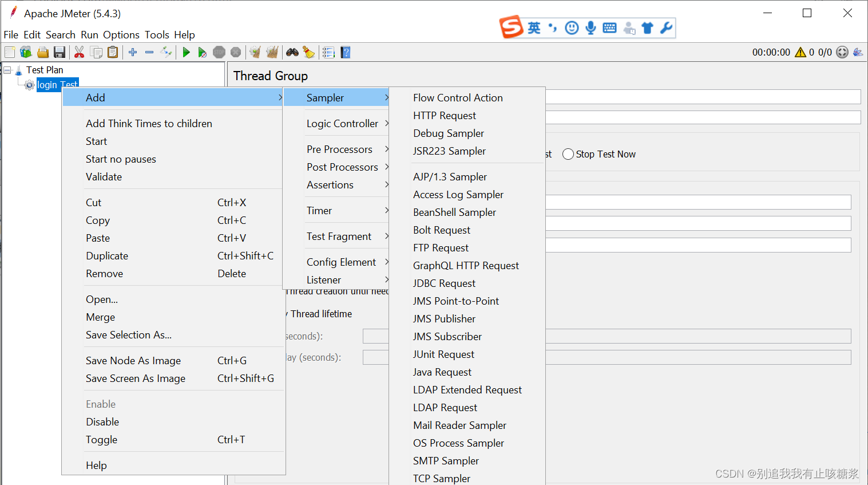The width and height of the screenshot is (868, 485).
Task: Click the blue Help book toolbar icon
Action: (x=345, y=52)
